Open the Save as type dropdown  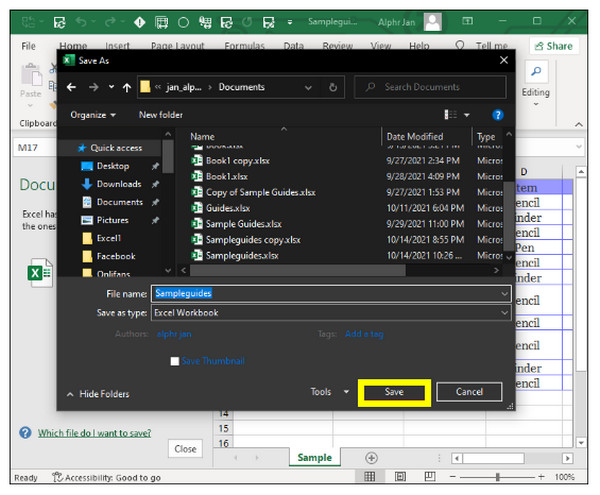point(331,313)
